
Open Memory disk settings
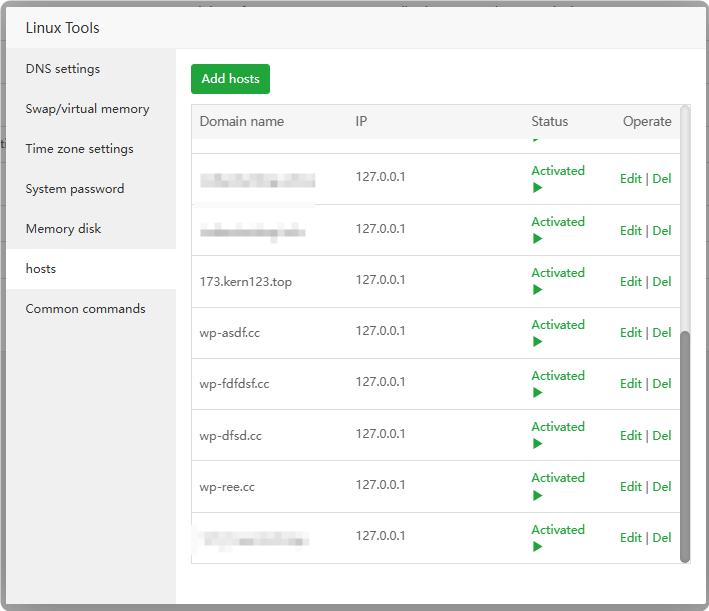[63, 229]
